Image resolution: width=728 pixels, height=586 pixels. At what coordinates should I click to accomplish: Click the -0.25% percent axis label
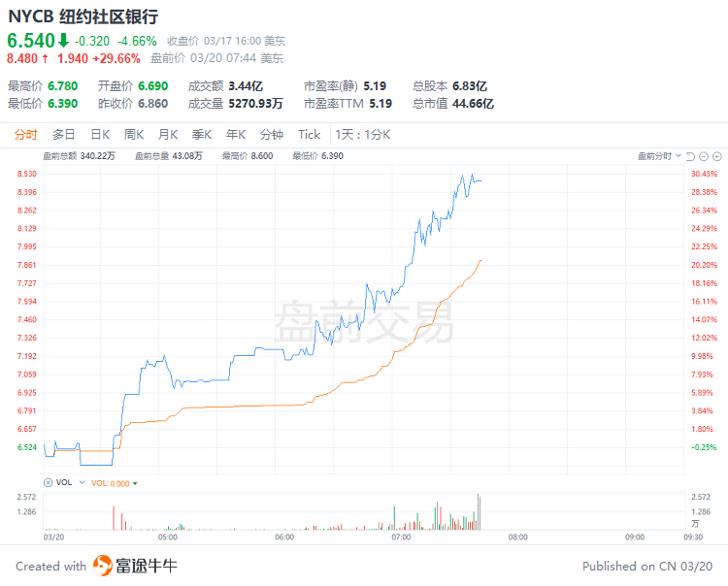705,447
